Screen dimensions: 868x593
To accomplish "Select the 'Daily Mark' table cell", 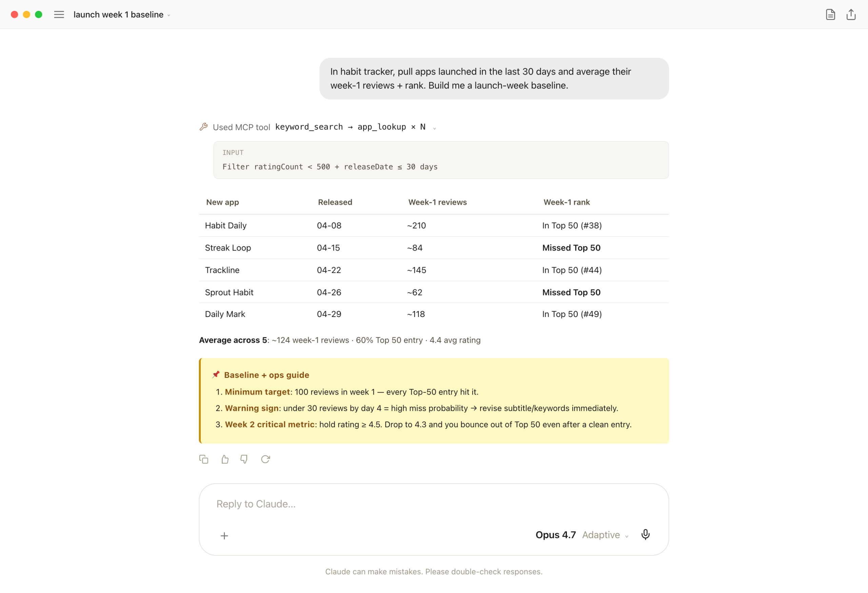I will click(x=225, y=314).
